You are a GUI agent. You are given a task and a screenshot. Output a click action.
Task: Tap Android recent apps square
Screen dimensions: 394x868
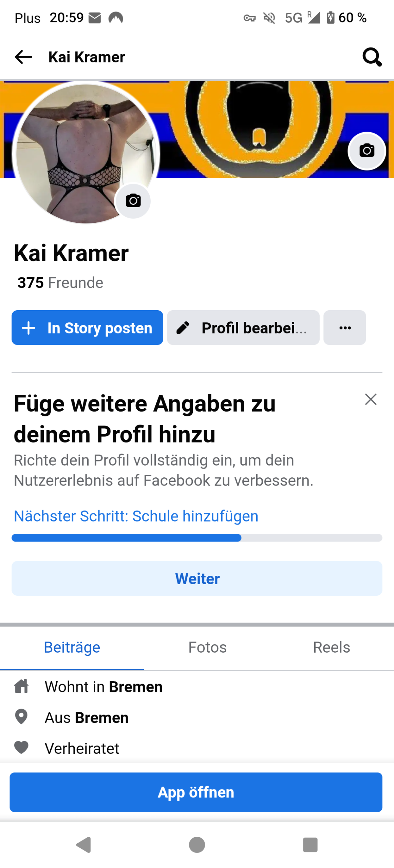pos(310,844)
